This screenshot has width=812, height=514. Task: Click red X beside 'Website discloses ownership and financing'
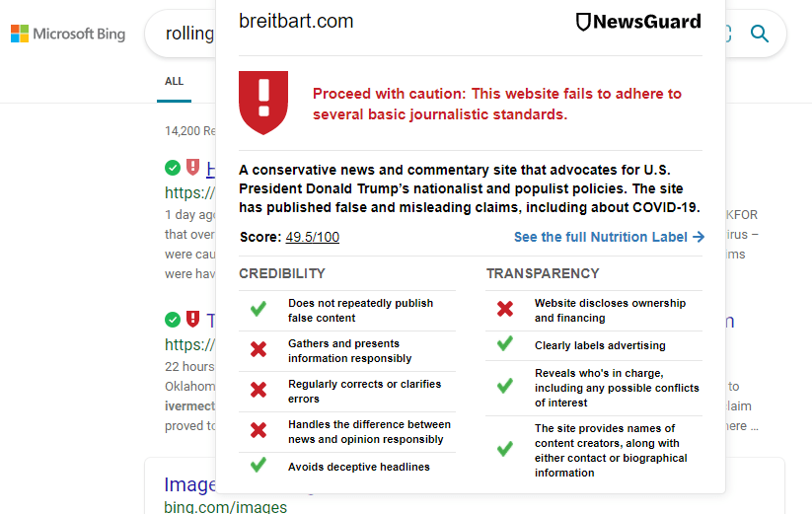pyautogui.click(x=505, y=310)
